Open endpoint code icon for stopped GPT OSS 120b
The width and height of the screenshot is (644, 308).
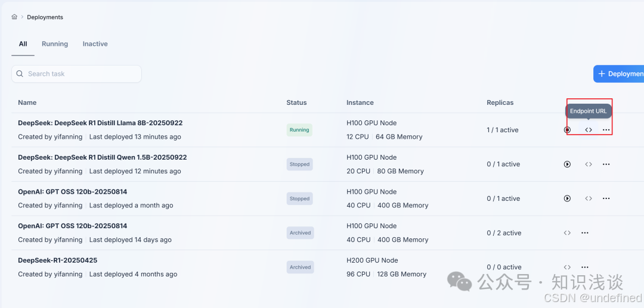[x=589, y=198]
